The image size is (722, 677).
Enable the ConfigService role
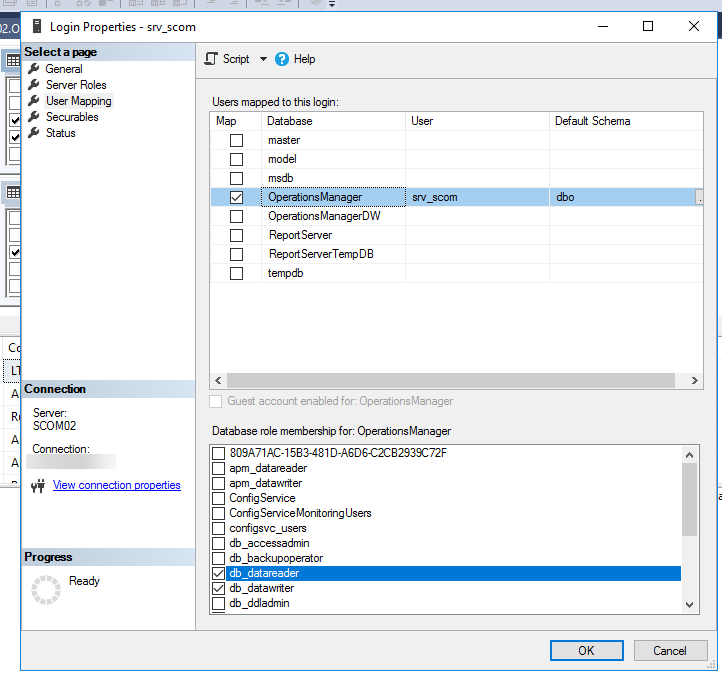click(218, 498)
